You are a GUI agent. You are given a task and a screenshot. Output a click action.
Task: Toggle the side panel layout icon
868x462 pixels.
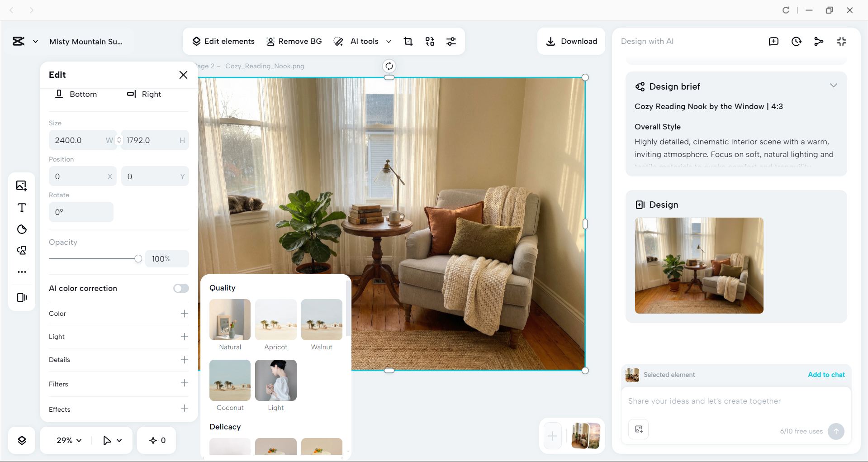tap(22, 297)
